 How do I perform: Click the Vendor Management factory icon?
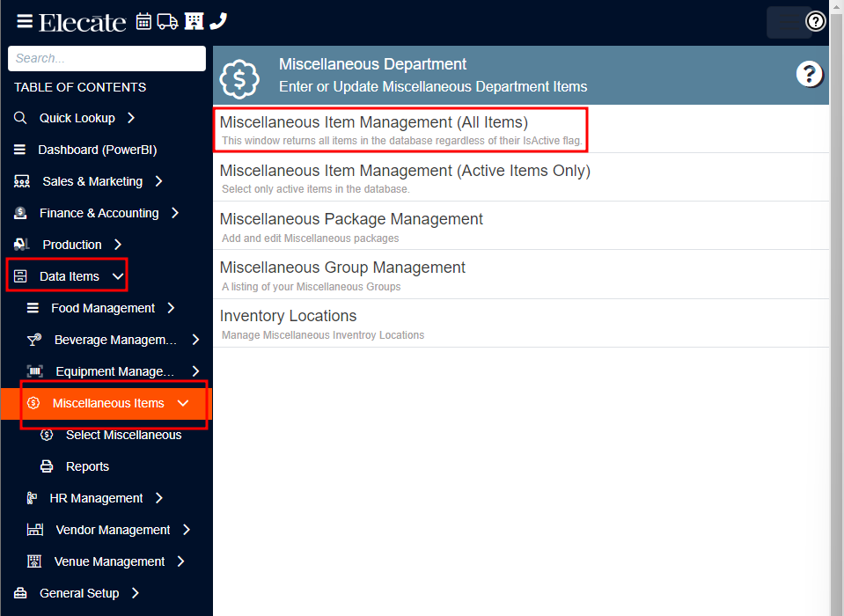click(x=35, y=530)
